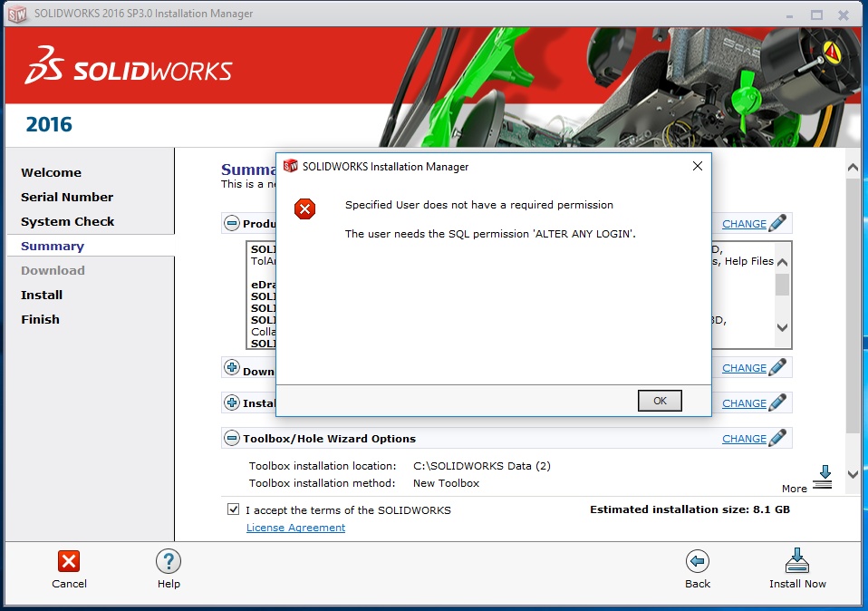Open the License Agreement link
This screenshot has width=868, height=611.
(x=295, y=528)
